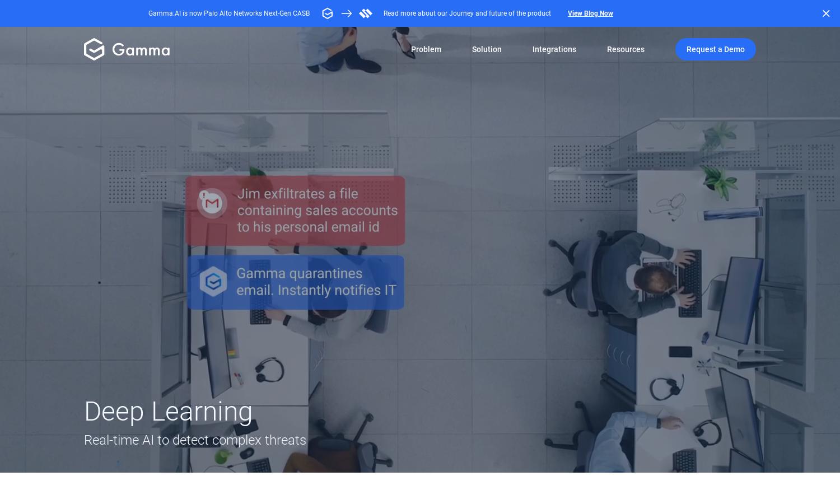
Task: Click the Gmail alert icon in red card
Action: [x=212, y=203]
